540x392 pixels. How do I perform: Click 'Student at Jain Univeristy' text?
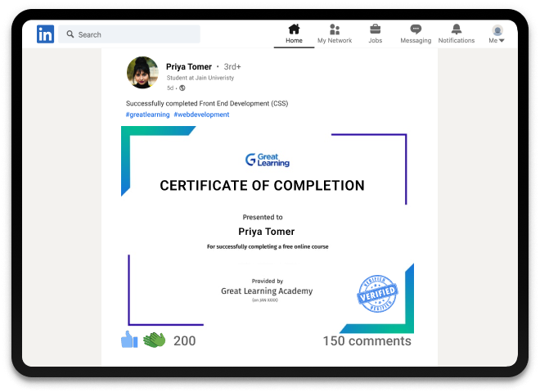click(x=200, y=78)
